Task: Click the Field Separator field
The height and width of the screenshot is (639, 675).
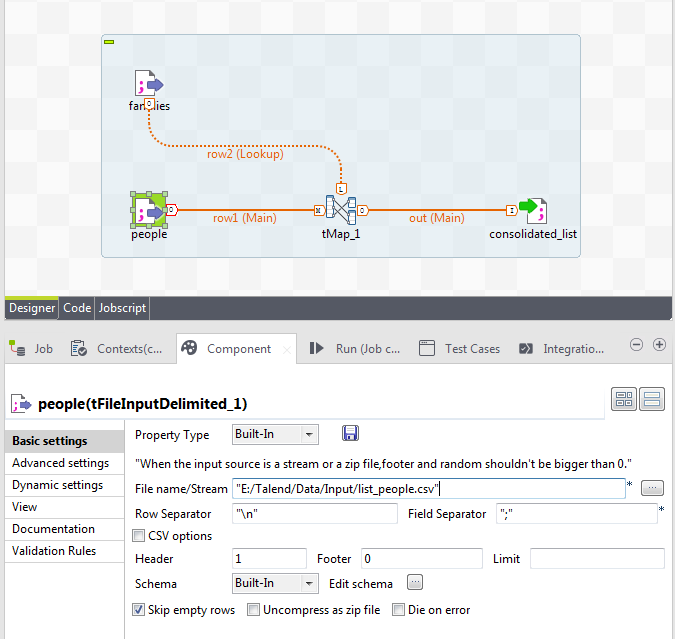Action: (x=577, y=514)
